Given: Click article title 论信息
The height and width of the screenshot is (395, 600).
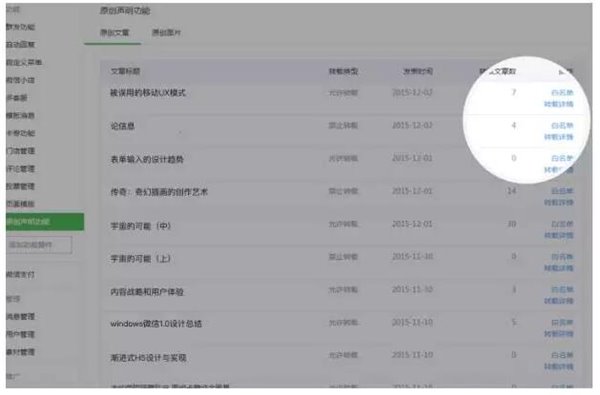Looking at the screenshot, I should pyautogui.click(x=122, y=126).
